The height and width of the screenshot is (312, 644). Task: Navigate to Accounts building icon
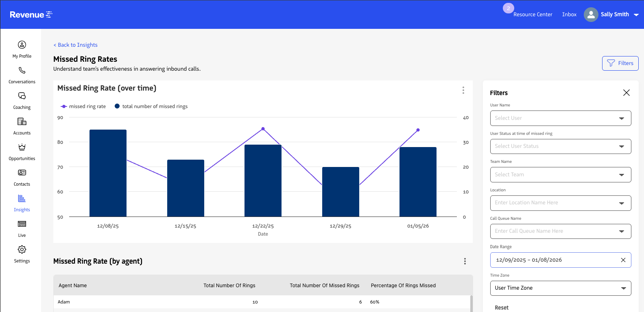click(22, 121)
